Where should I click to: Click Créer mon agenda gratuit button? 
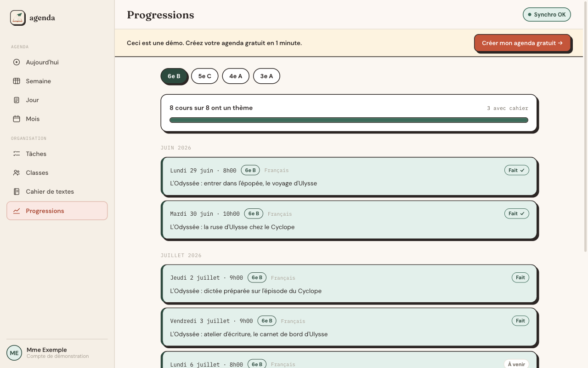point(522,43)
